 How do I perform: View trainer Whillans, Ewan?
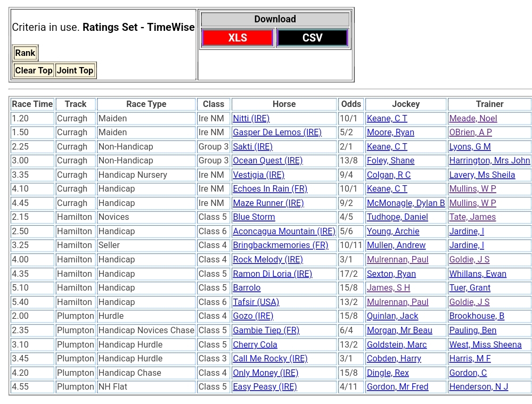tap(478, 274)
